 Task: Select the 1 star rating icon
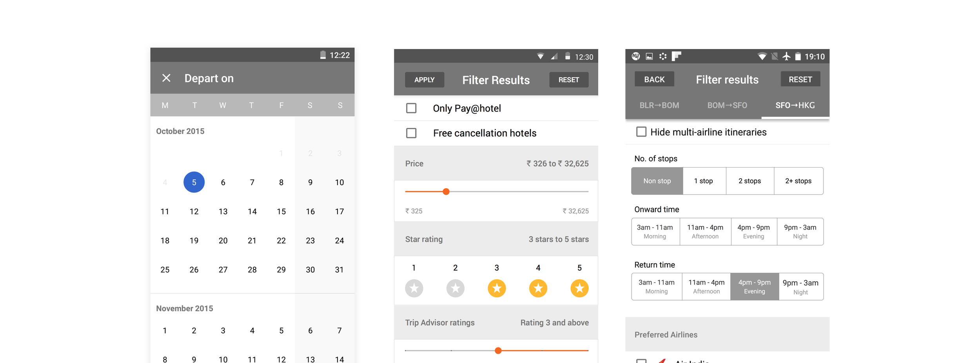point(414,288)
